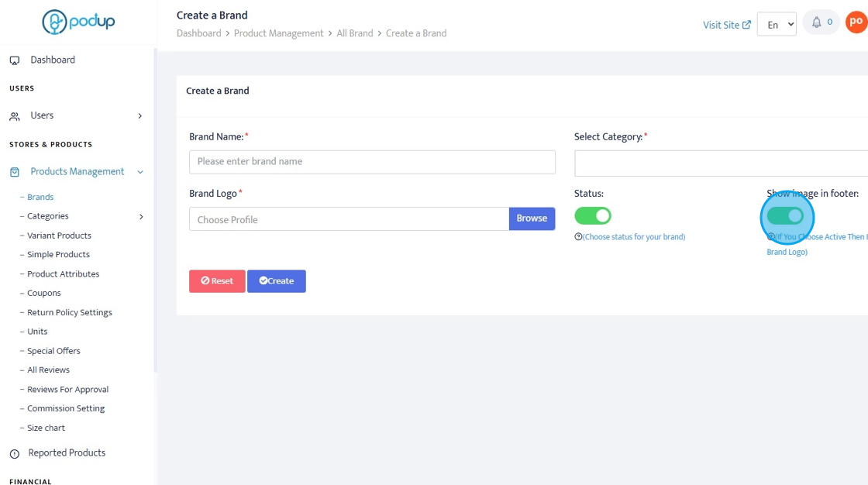Click the orange user avatar
This screenshot has width=868, height=485.
[x=856, y=22]
